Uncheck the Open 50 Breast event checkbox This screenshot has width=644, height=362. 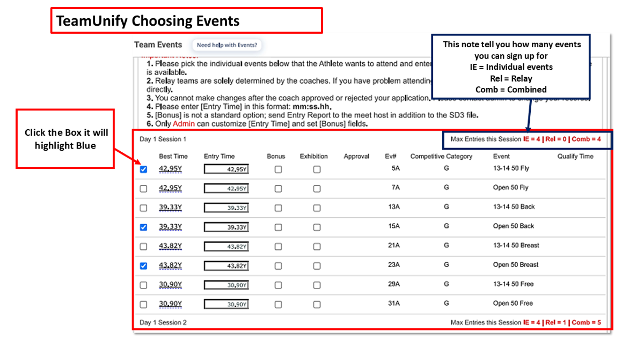pyautogui.click(x=143, y=266)
